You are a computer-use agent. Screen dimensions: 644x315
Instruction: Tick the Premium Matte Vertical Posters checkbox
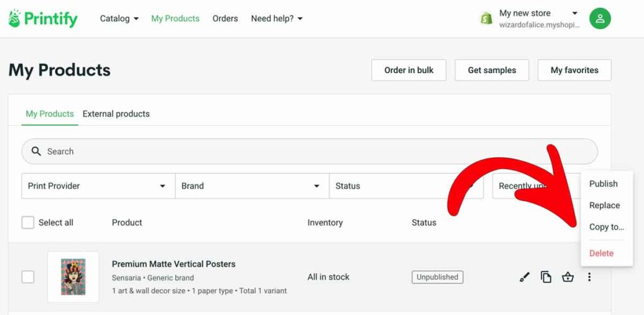click(x=28, y=277)
